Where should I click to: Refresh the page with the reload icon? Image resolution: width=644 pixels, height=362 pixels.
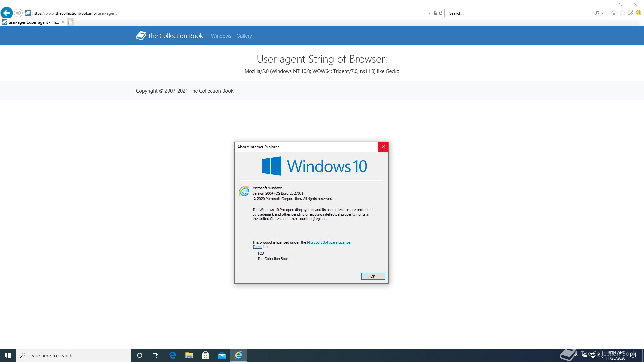coord(441,13)
